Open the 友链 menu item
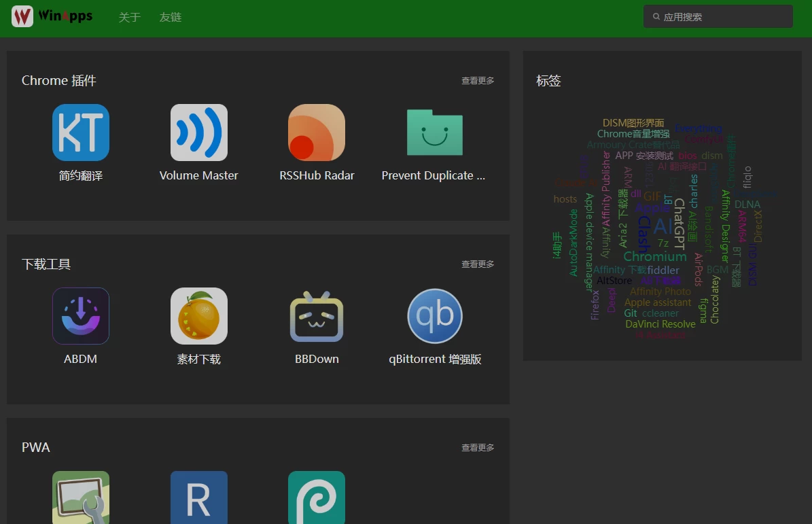The width and height of the screenshot is (812, 524). [171, 17]
